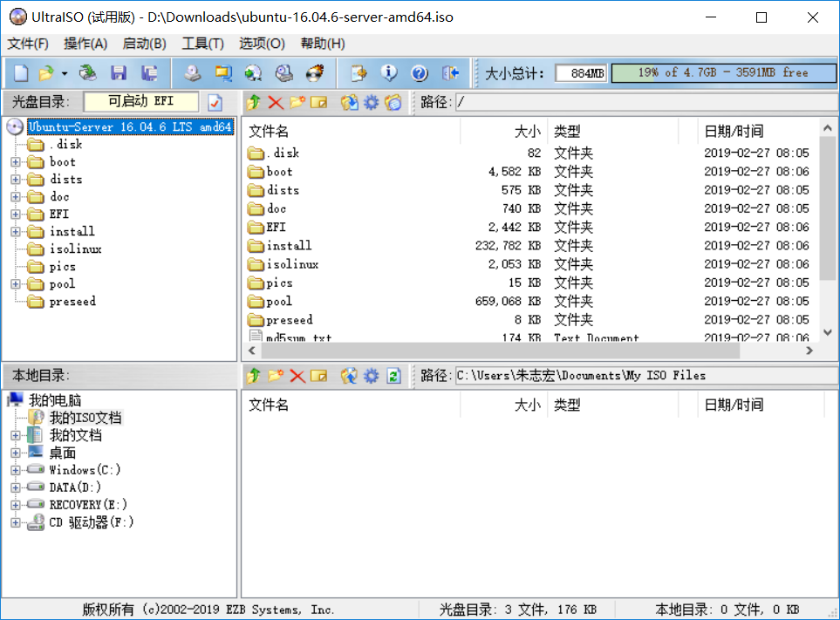
Task: Expand the 我的文档 node in local tree
Action: [16, 435]
